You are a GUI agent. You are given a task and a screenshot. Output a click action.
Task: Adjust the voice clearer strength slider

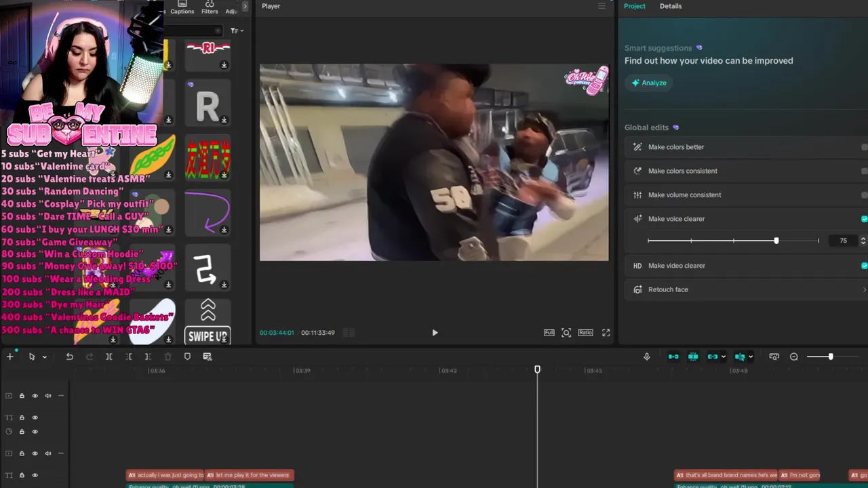pyautogui.click(x=776, y=241)
